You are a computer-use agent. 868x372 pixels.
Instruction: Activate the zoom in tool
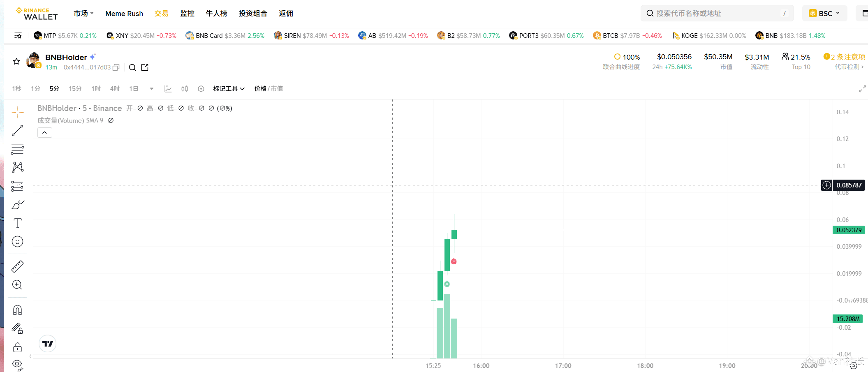17,285
